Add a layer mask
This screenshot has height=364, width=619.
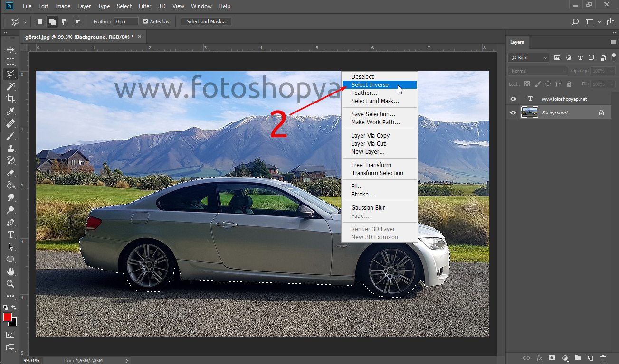tap(552, 358)
